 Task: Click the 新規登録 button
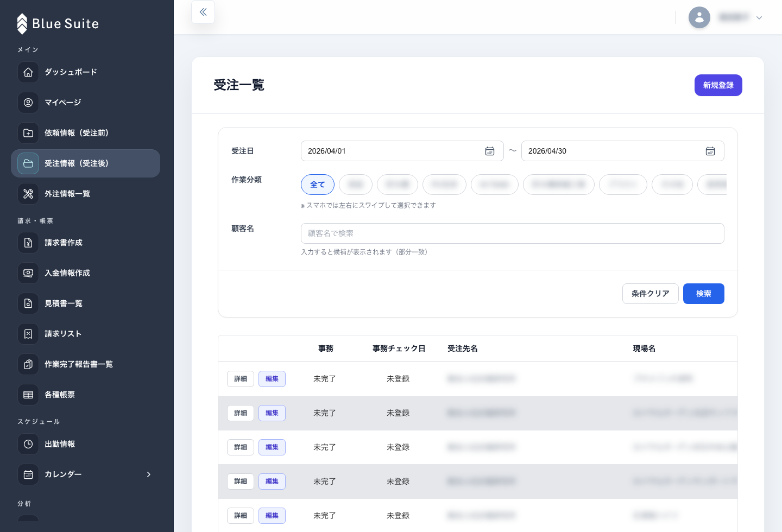718,85
